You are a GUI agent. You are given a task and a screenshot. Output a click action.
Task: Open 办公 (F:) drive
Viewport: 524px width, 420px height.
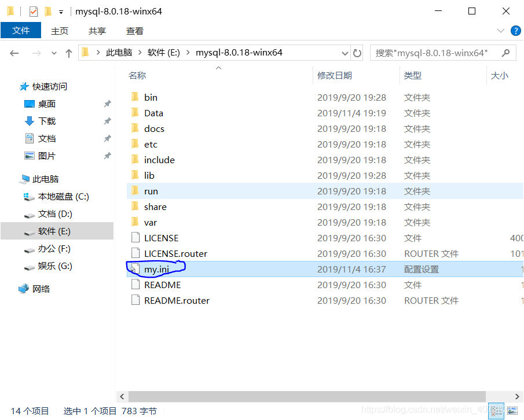pos(54,249)
